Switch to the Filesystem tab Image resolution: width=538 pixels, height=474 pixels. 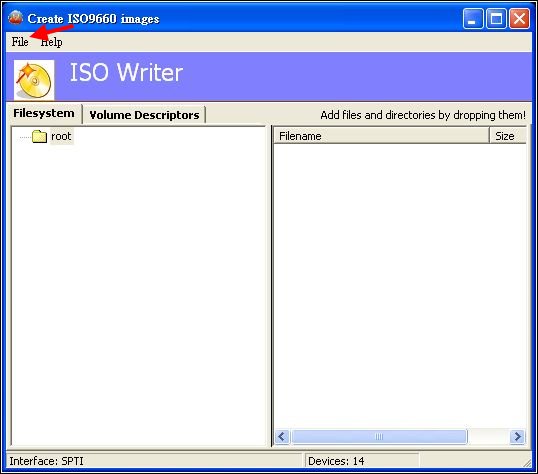[44, 113]
